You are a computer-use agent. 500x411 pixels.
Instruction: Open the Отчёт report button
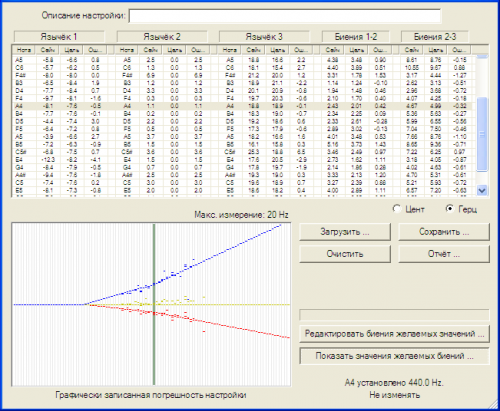444,254
